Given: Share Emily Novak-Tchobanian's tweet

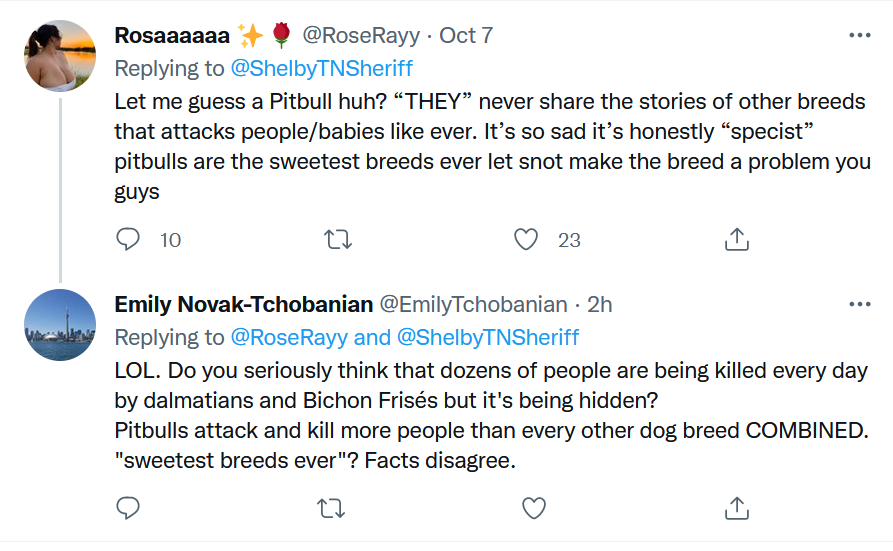Looking at the screenshot, I should point(736,508).
